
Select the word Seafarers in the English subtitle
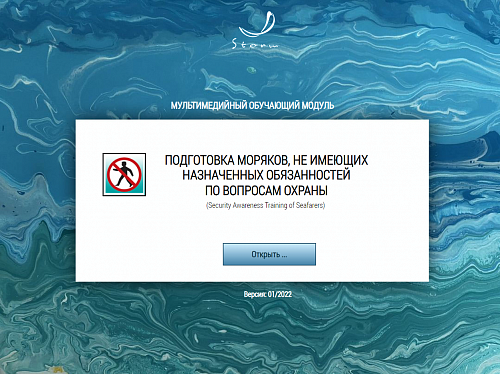point(310,205)
